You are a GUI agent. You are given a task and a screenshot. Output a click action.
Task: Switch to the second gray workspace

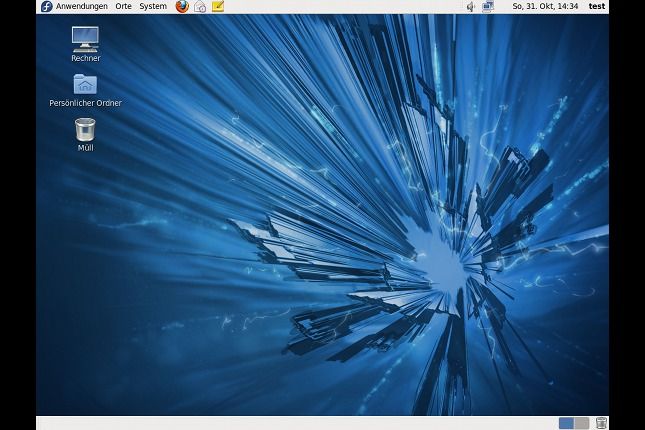pos(581,423)
